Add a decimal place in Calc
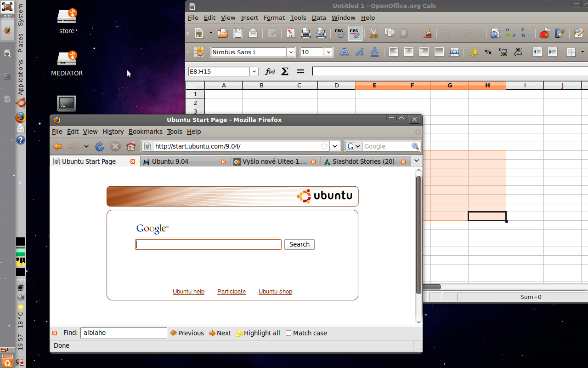 click(x=503, y=52)
